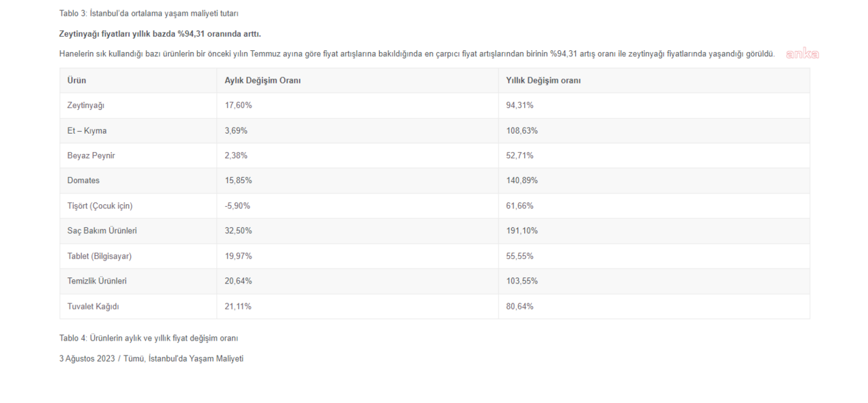Click the Temizlik Ürünleri cell

click(97, 282)
